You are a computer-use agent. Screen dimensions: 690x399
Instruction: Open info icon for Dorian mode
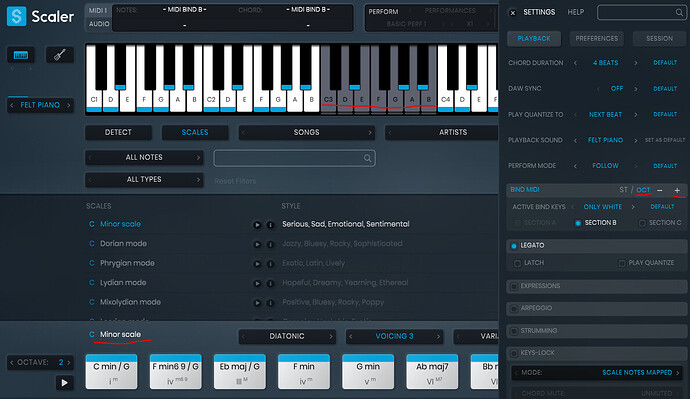click(271, 245)
